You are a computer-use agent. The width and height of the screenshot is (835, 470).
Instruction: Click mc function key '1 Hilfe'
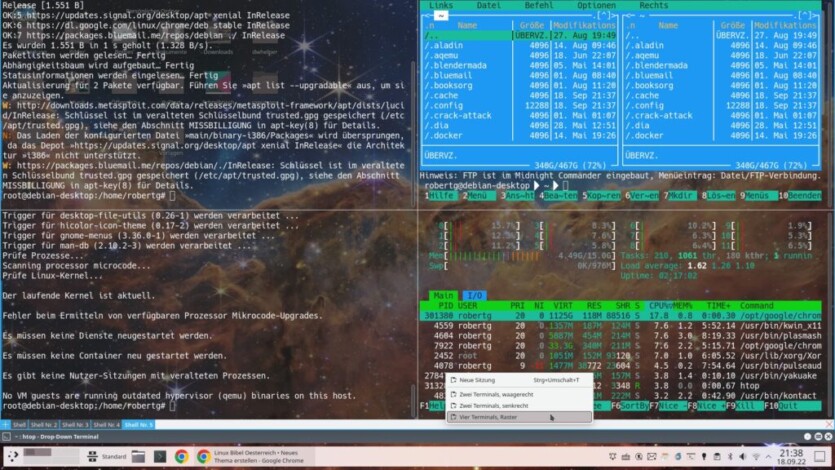tap(440, 195)
